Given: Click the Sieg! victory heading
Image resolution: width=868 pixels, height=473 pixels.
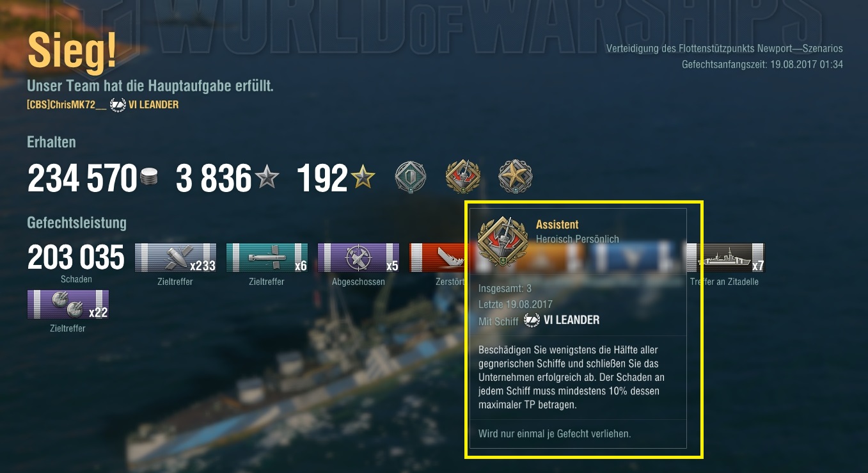Looking at the screenshot, I should click(72, 51).
